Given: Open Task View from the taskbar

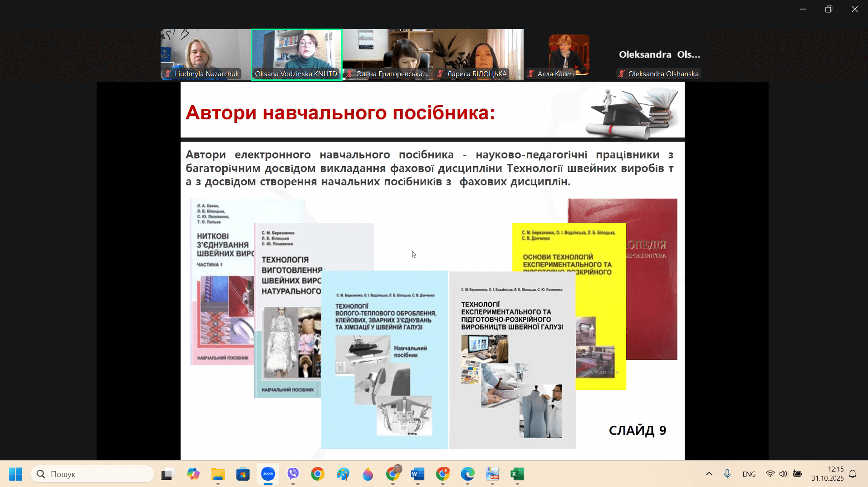Looking at the screenshot, I should [x=167, y=474].
